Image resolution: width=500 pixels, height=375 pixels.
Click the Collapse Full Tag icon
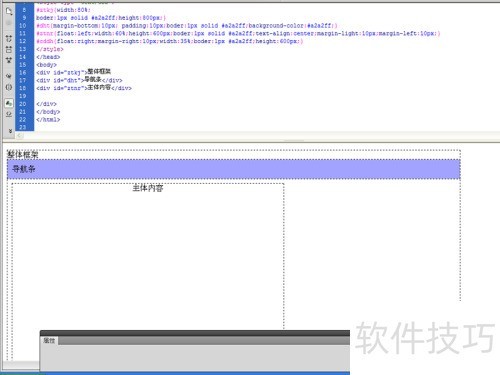click(9, 39)
